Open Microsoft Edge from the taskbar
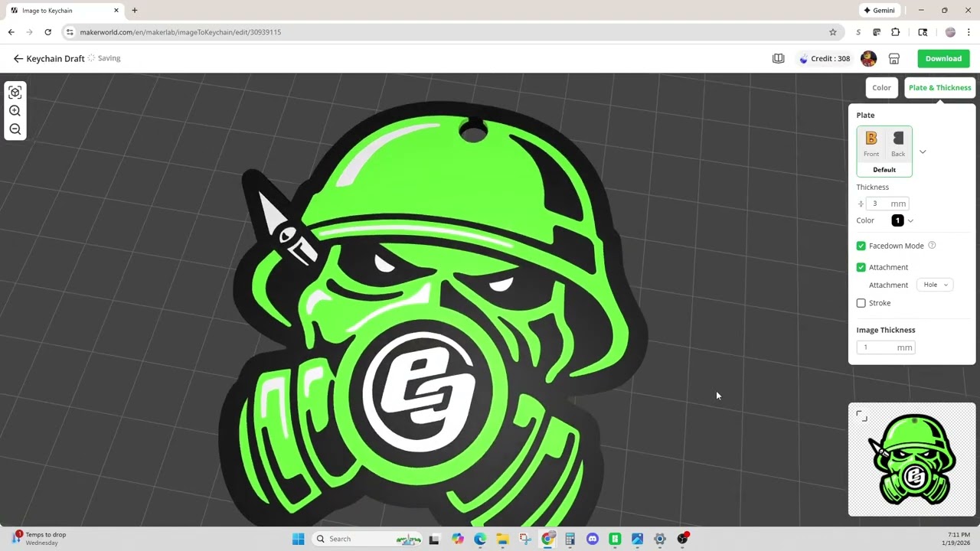Image resolution: width=980 pixels, height=551 pixels. coord(479,539)
